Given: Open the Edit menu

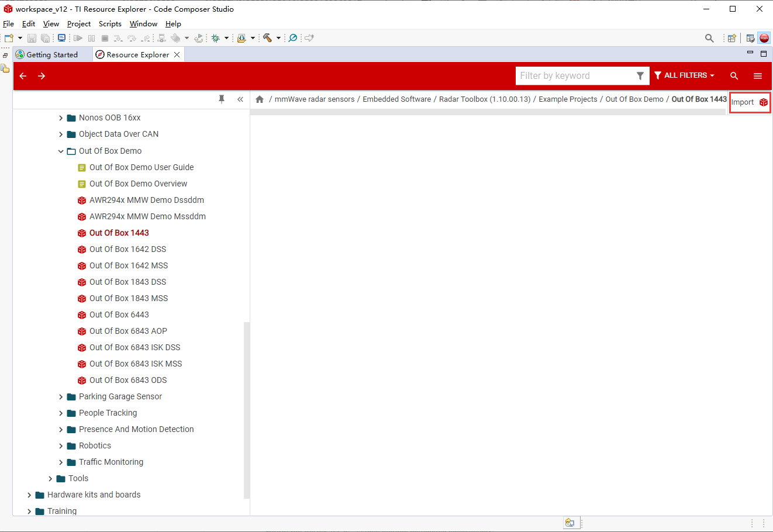Looking at the screenshot, I should click(x=29, y=24).
